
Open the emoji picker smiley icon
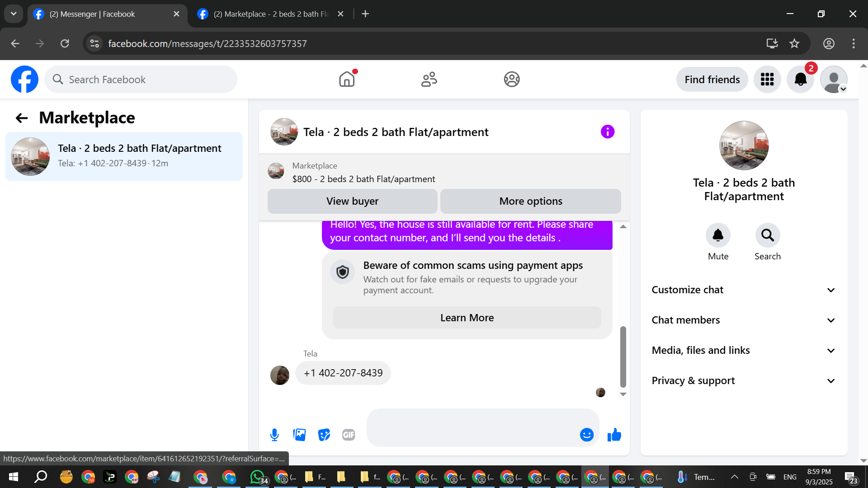pos(587,435)
